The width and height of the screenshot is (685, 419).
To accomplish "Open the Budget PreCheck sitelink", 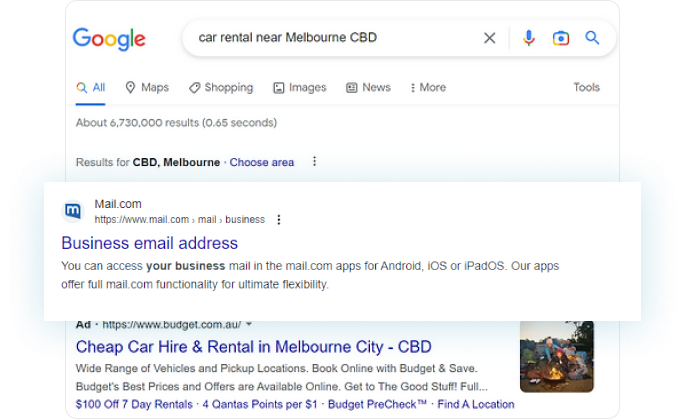I will (377, 405).
